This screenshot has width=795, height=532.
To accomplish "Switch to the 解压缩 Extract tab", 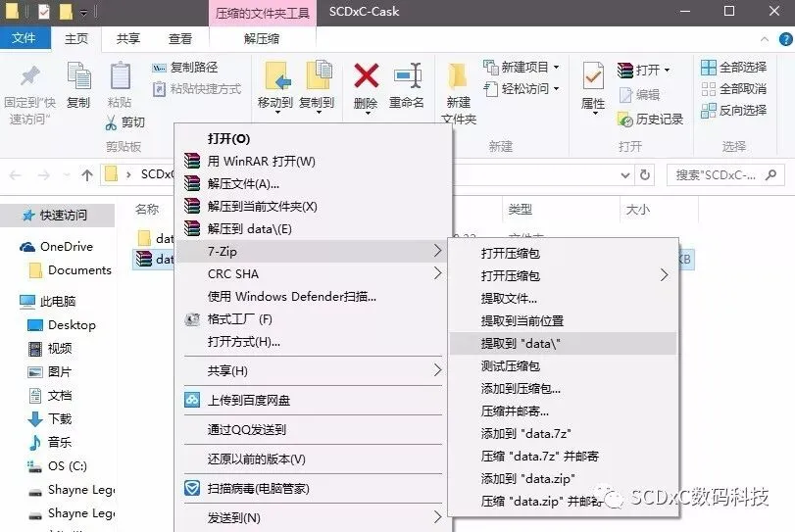I will pos(262,38).
